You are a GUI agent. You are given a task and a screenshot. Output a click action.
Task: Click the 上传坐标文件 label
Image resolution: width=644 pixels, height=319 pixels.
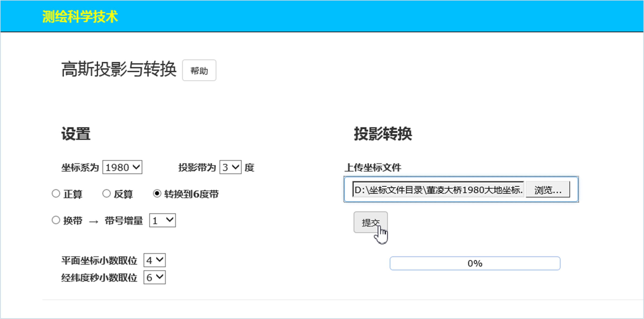[x=373, y=167]
